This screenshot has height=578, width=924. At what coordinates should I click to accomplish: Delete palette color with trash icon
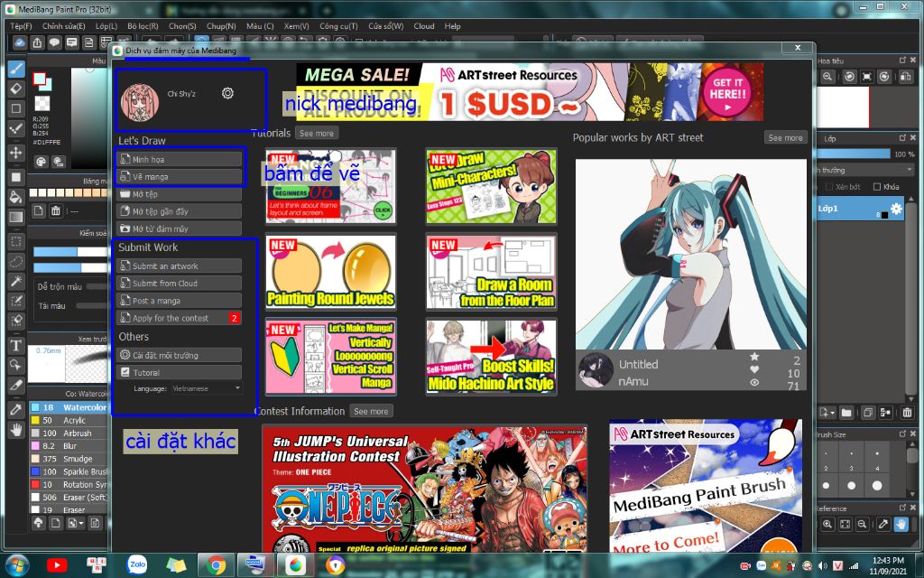pos(55,210)
